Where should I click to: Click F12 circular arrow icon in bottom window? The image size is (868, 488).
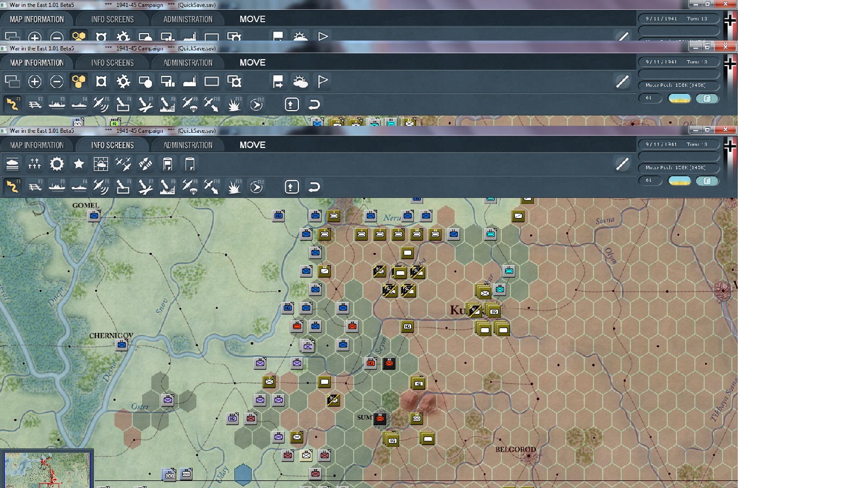tap(256, 187)
